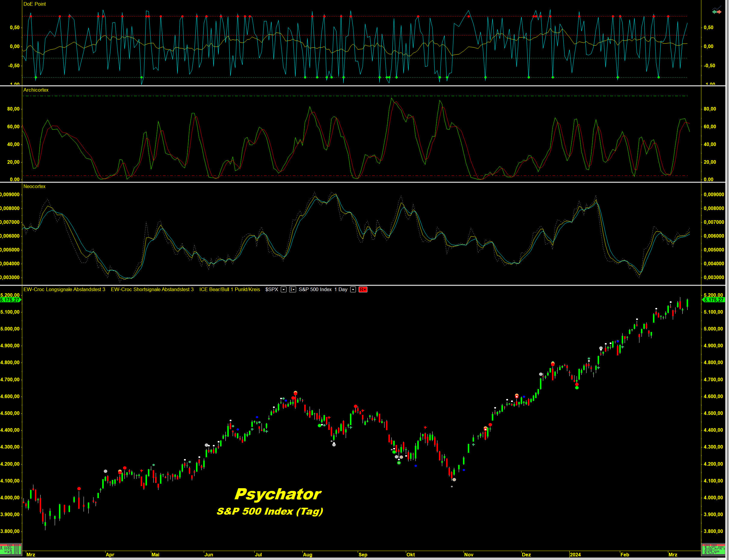Image resolution: width=729 pixels, height=560 pixels.
Task: Click the red R indicator button
Action: tap(363, 289)
